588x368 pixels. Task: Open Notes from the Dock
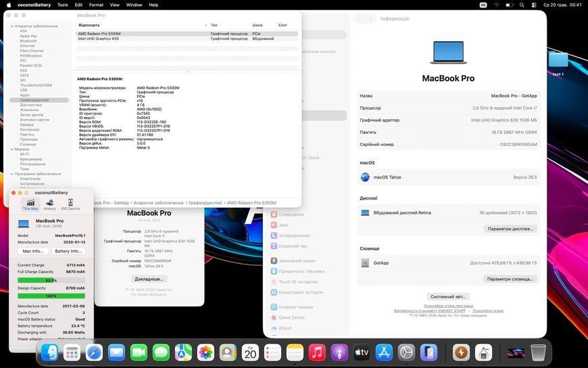295,352
